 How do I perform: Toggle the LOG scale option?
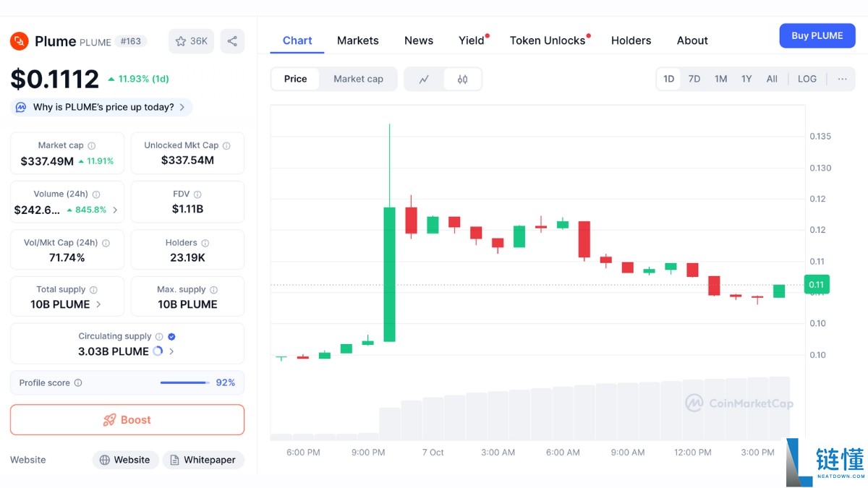tap(807, 79)
